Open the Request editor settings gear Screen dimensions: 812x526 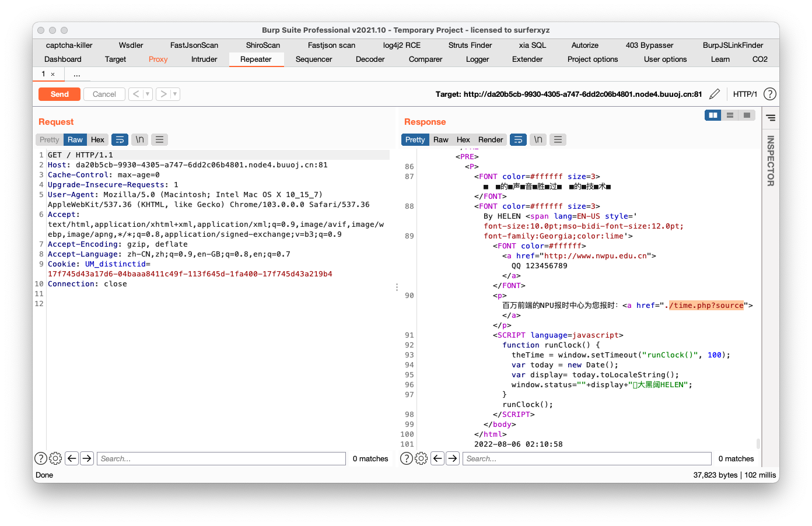click(x=55, y=458)
